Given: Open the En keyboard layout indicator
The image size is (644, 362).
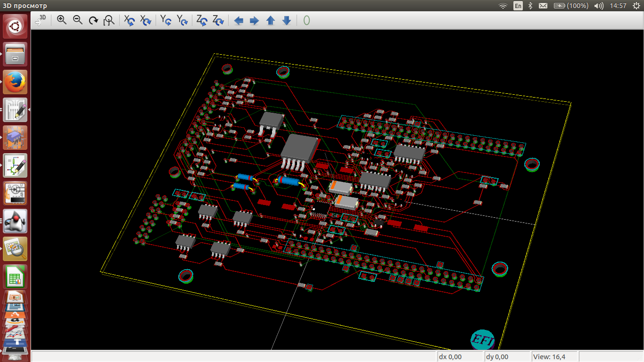Looking at the screenshot, I should 518,6.
